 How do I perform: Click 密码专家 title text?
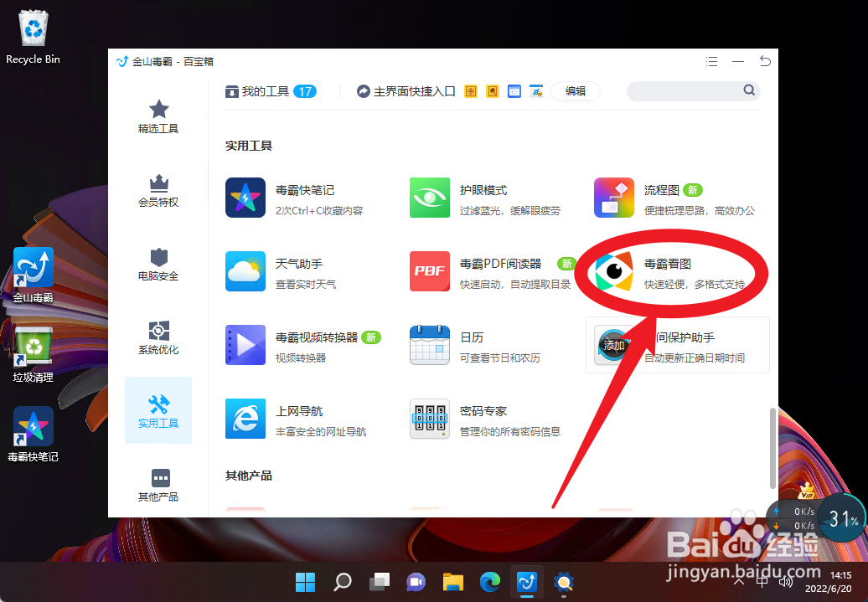pos(483,411)
